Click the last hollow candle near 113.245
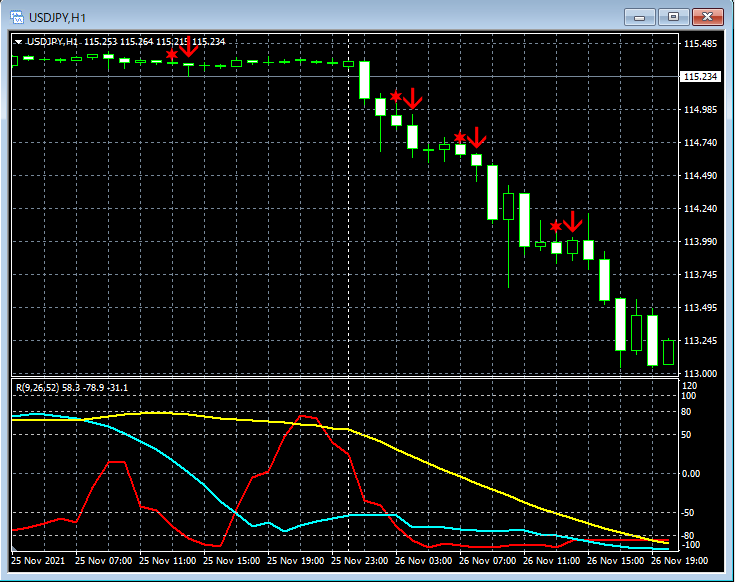 [x=668, y=352]
